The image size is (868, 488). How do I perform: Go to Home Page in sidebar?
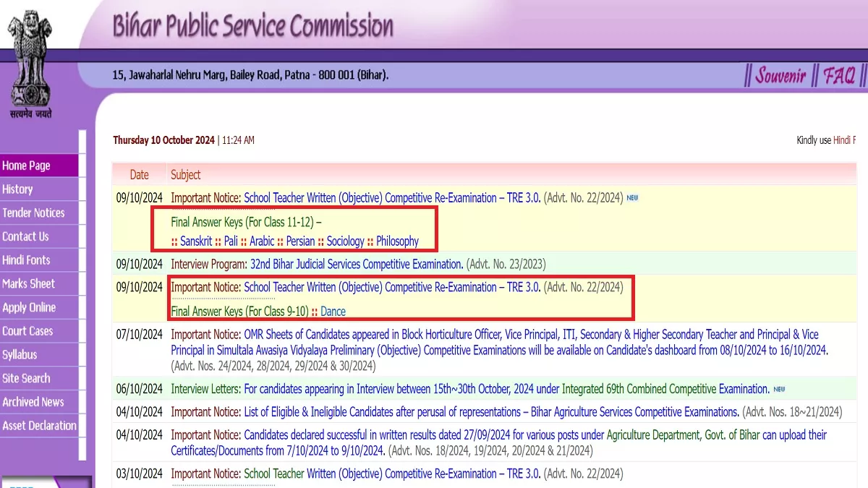click(x=40, y=166)
